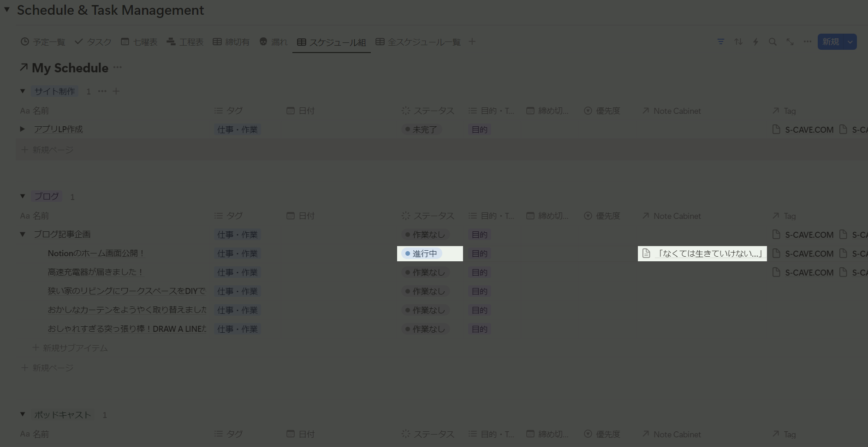This screenshot has width=868, height=447.
Task: Click the automations lightning icon
Action: pyautogui.click(x=755, y=41)
